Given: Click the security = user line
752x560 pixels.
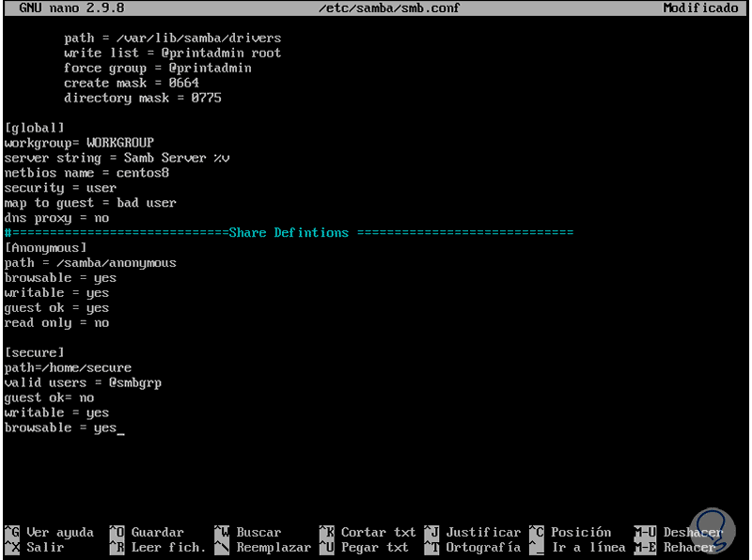Looking at the screenshot, I should tap(60, 188).
